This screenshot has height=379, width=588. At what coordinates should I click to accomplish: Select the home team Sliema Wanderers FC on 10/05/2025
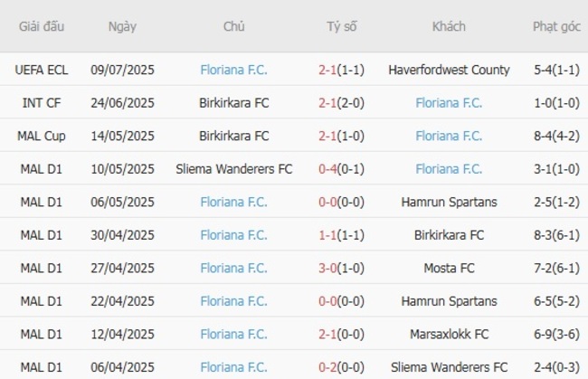pyautogui.click(x=234, y=169)
